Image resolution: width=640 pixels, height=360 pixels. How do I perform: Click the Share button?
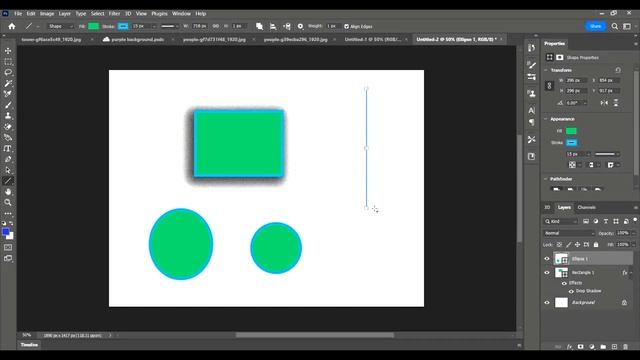point(596,26)
